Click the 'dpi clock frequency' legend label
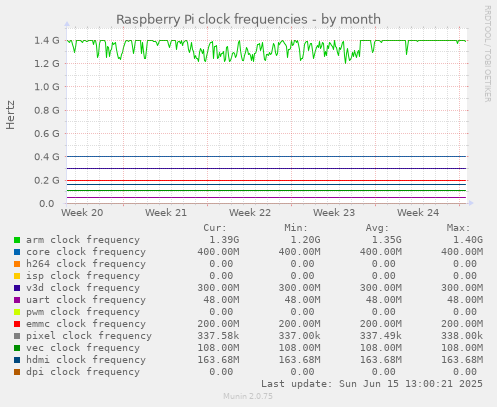The width and height of the screenshot is (497, 407). [83, 372]
